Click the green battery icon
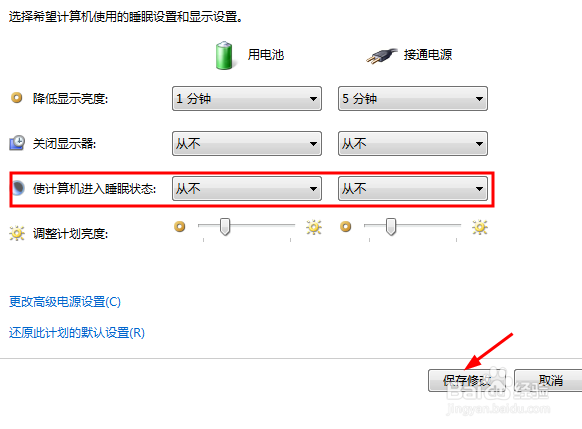The image size is (582, 429). (224, 56)
